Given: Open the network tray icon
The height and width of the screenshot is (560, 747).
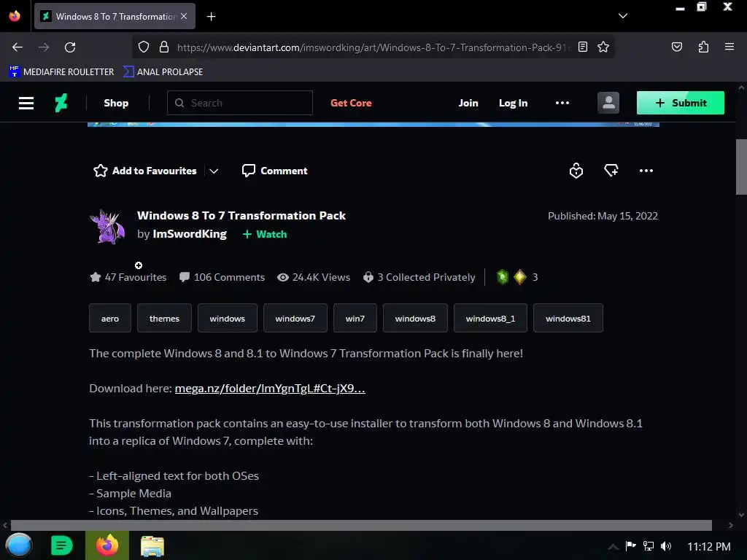Looking at the screenshot, I should pos(649,546).
